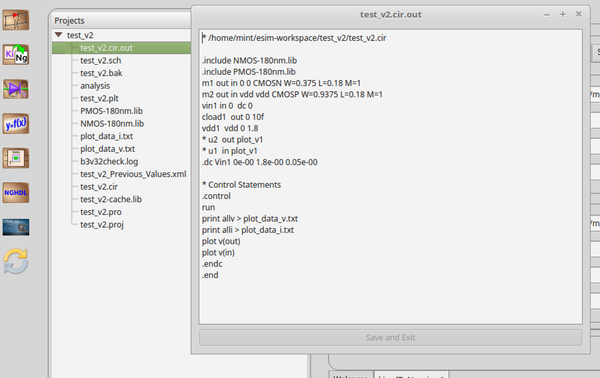Select plot_data_i.txt file

106,136
